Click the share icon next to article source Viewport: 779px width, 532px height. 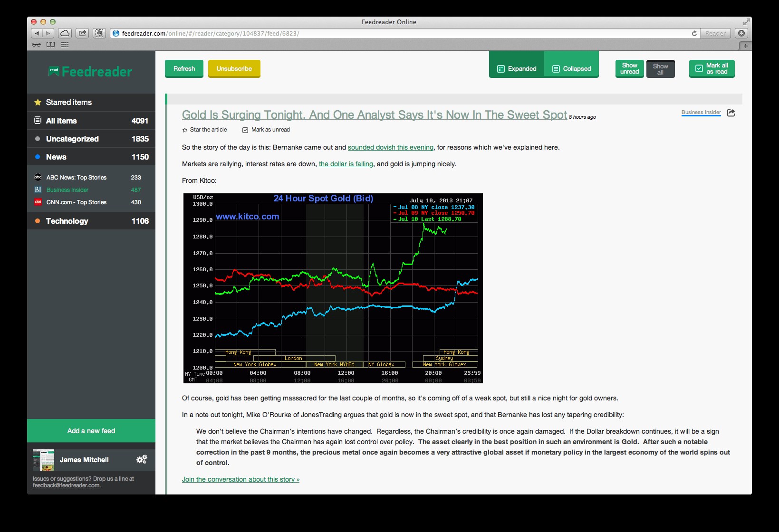pos(731,113)
